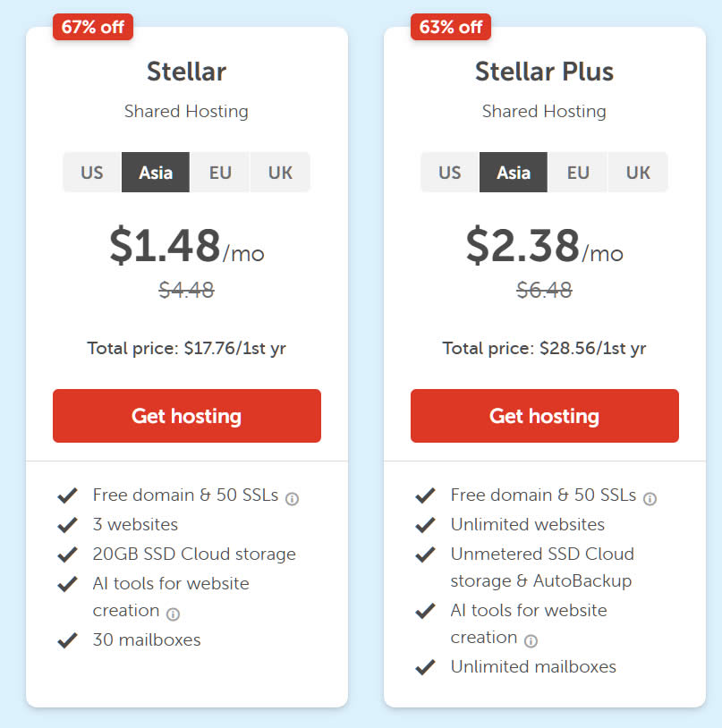Click the $1.48/mo Stellar price

[x=187, y=246]
